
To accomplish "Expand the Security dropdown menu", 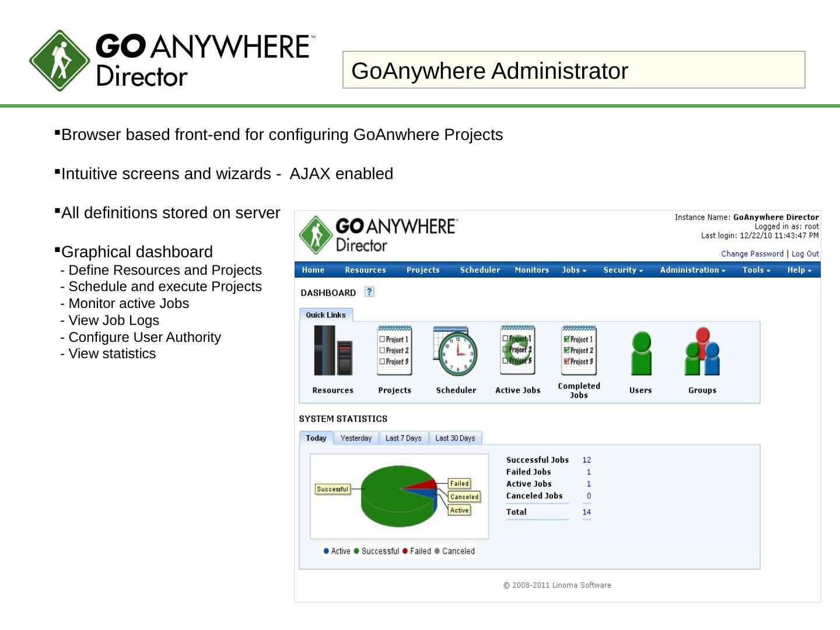I will pos(623,270).
